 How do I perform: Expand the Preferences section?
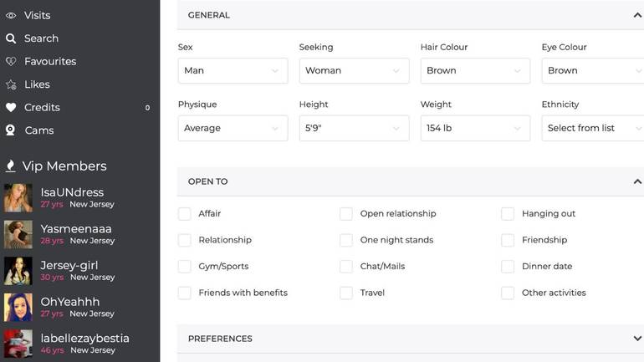coord(637,339)
